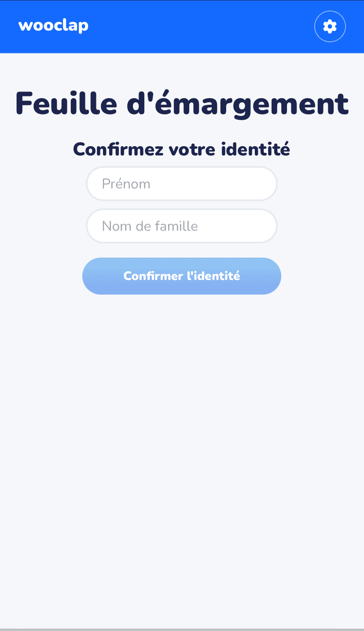Click the white cog in the top-right circle
The image size is (364, 631).
pyautogui.click(x=330, y=26)
